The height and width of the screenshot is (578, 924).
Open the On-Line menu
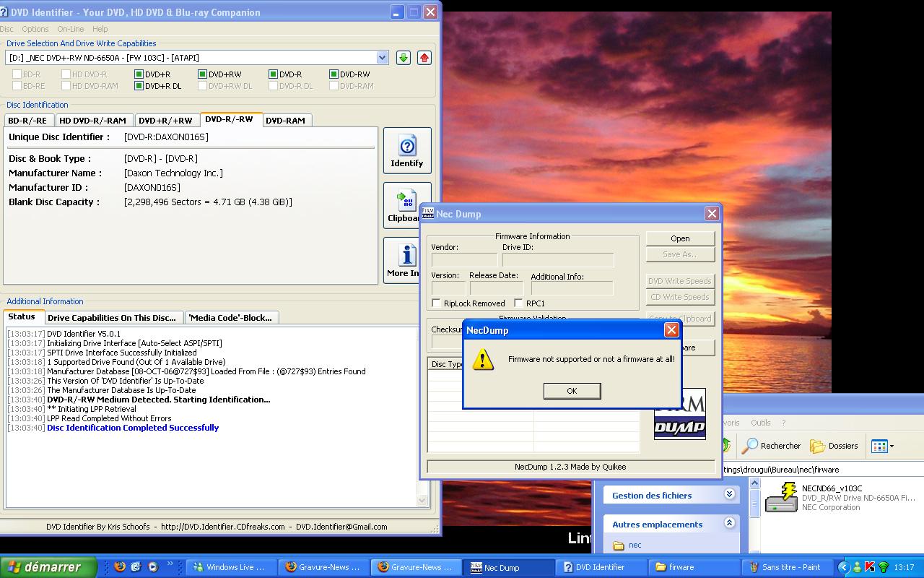point(70,29)
